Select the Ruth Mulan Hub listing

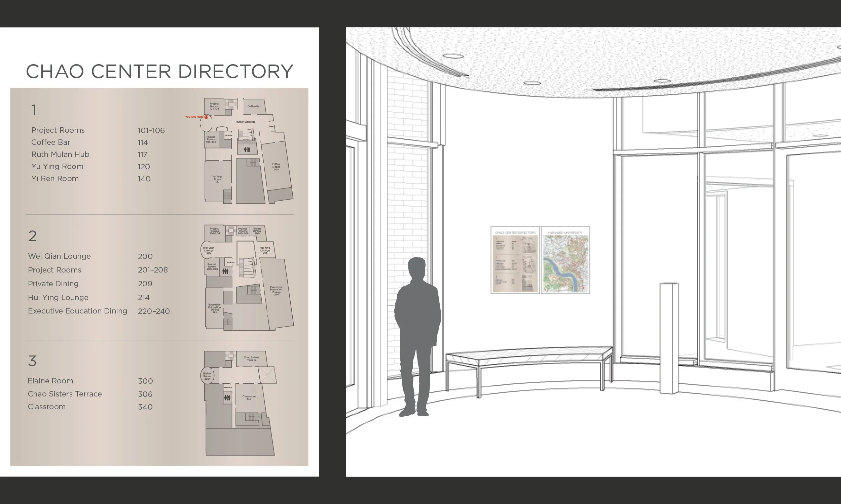pos(60,155)
